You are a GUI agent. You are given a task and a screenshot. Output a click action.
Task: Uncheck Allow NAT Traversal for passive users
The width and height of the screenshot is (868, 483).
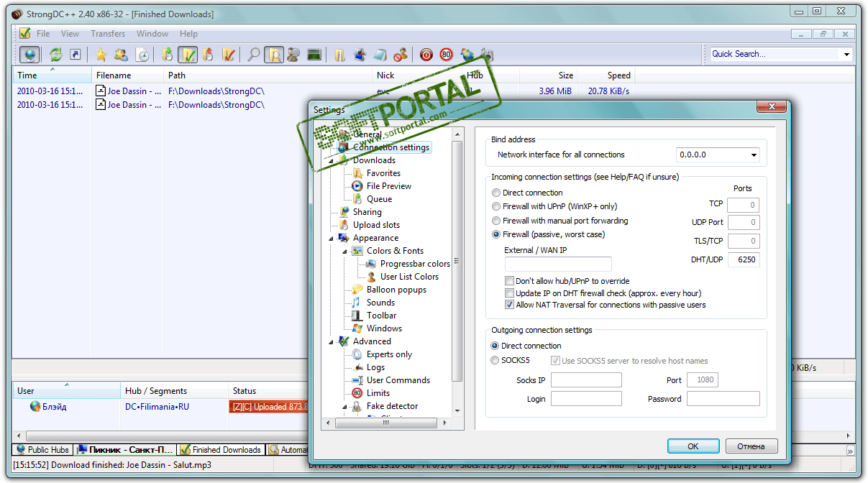pos(510,305)
